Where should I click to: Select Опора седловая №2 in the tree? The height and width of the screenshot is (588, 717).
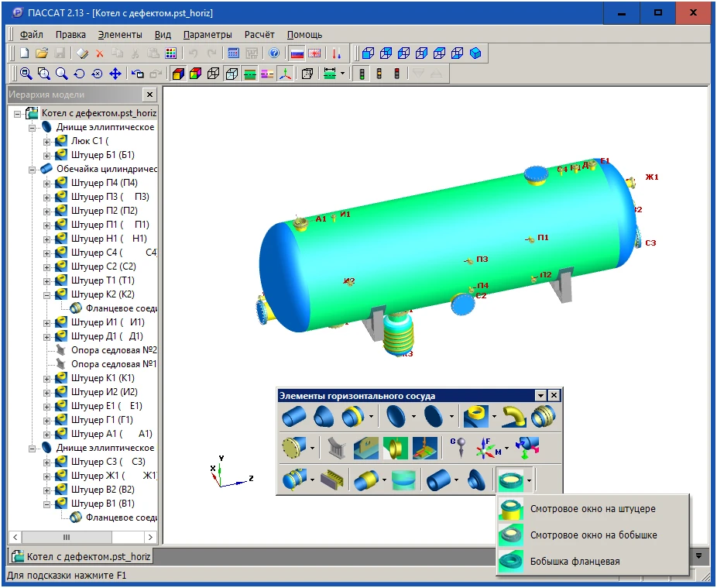[x=114, y=350]
